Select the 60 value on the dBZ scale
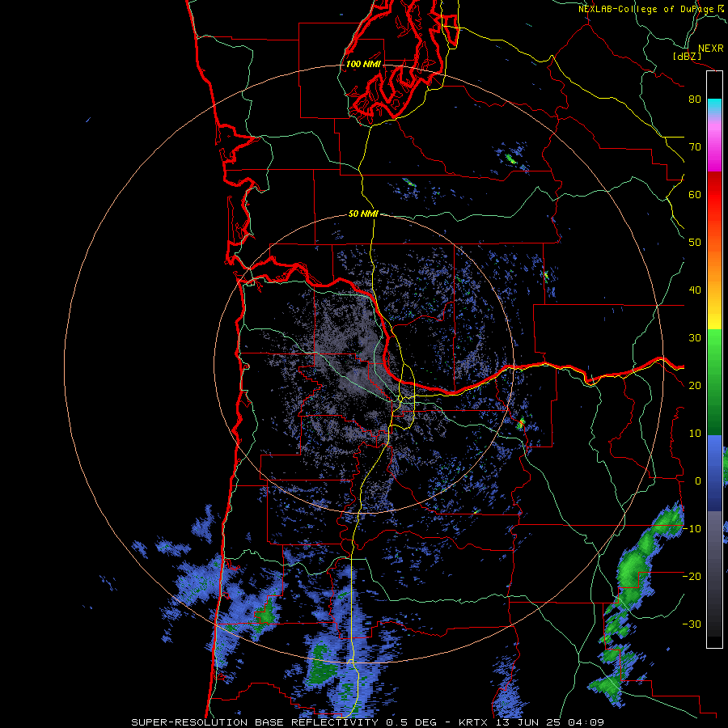This screenshot has width=728, height=728. pyautogui.click(x=695, y=194)
